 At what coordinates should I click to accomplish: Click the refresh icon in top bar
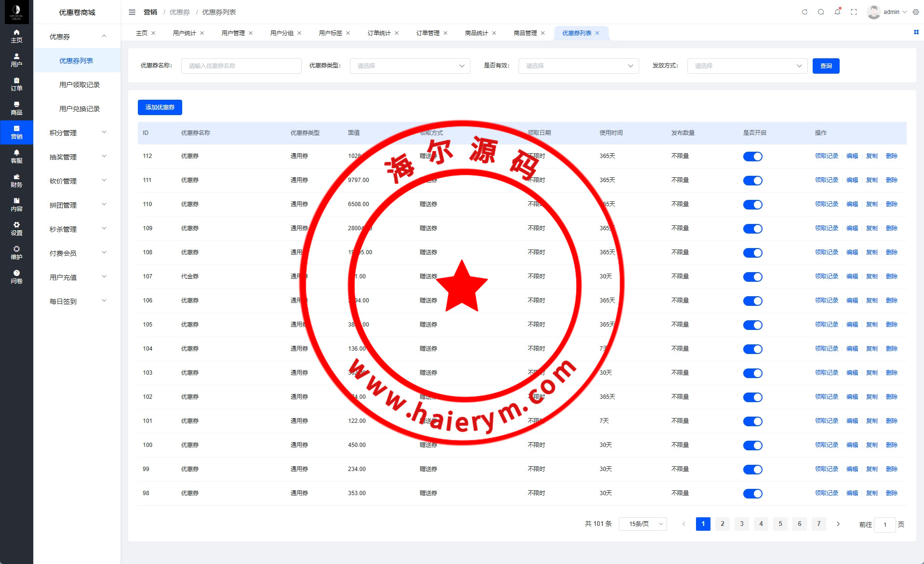[804, 12]
